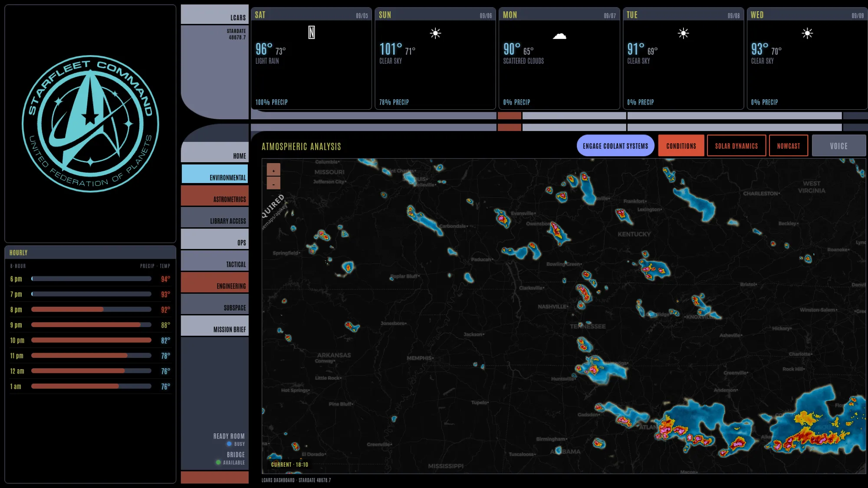Select the SAT 09/05 forecast card
This screenshot has height=488, width=868.
311,59
